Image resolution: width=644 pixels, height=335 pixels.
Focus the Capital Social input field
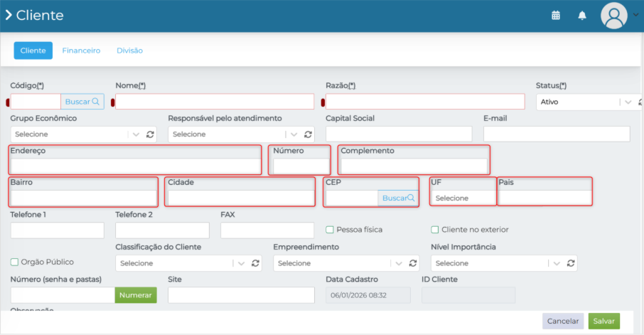click(x=399, y=134)
